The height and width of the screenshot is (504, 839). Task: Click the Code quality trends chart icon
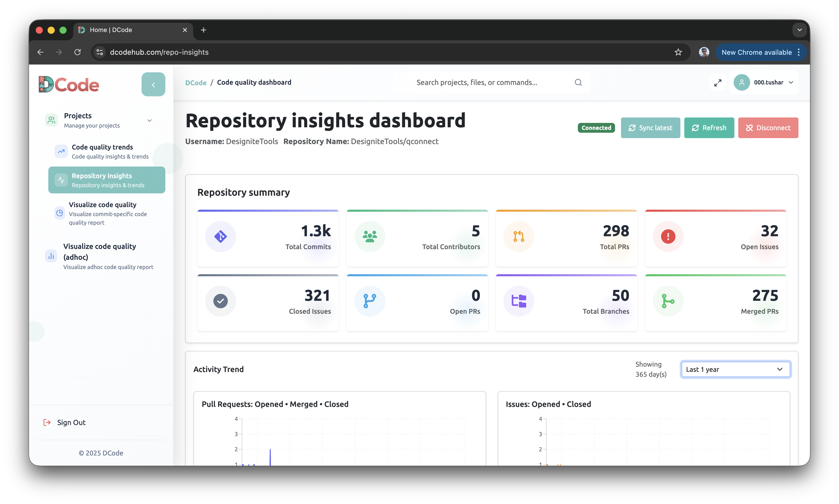(61, 152)
